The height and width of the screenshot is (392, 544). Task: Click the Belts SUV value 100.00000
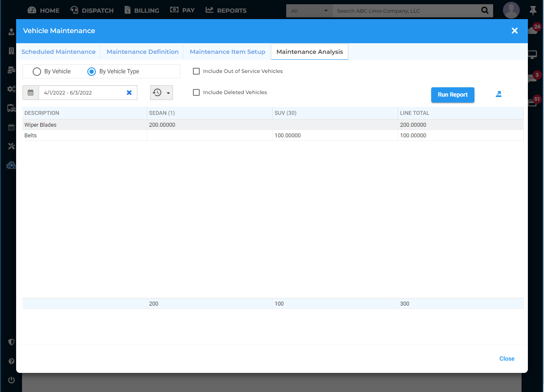pyautogui.click(x=288, y=136)
